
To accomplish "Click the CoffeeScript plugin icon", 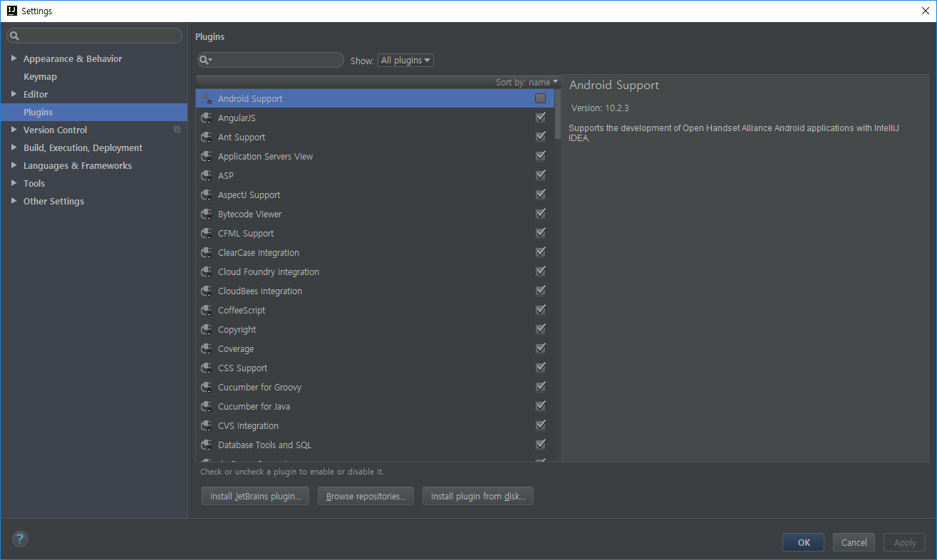I will click(207, 311).
